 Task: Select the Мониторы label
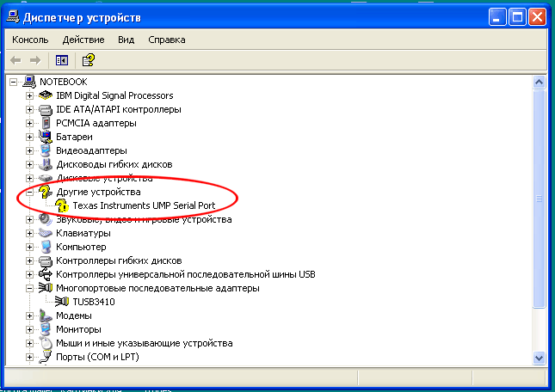click(x=78, y=329)
